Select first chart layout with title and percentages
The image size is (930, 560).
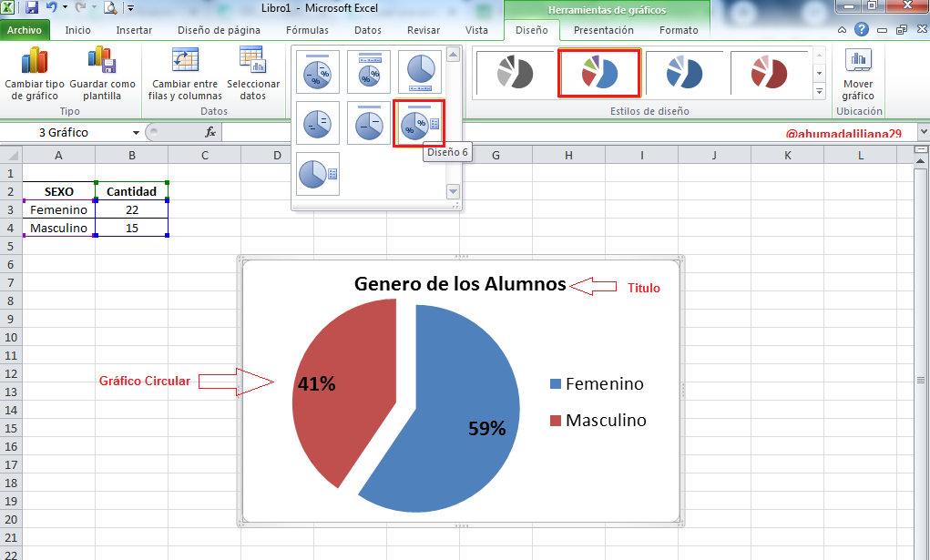click(317, 72)
